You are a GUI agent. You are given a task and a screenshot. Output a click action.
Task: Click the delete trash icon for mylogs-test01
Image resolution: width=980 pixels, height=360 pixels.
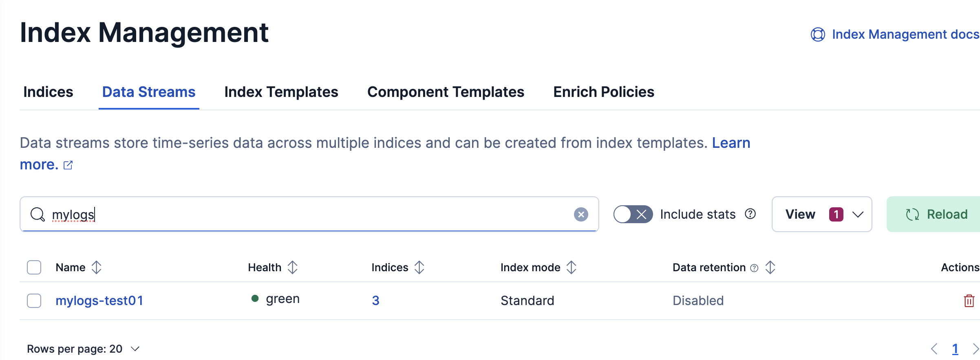tap(969, 301)
